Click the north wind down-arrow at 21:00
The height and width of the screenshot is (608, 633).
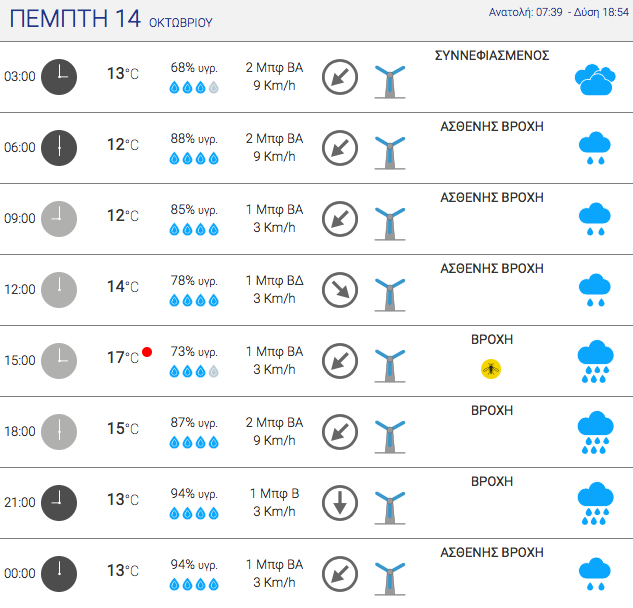pyautogui.click(x=340, y=503)
